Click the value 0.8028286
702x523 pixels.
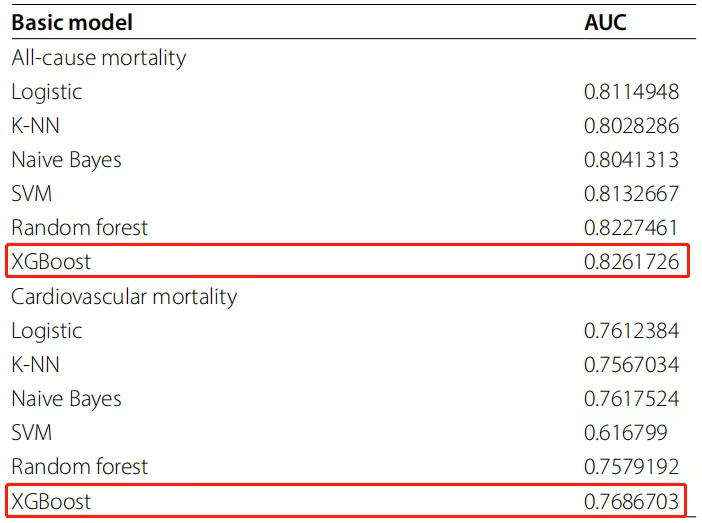[x=632, y=126]
